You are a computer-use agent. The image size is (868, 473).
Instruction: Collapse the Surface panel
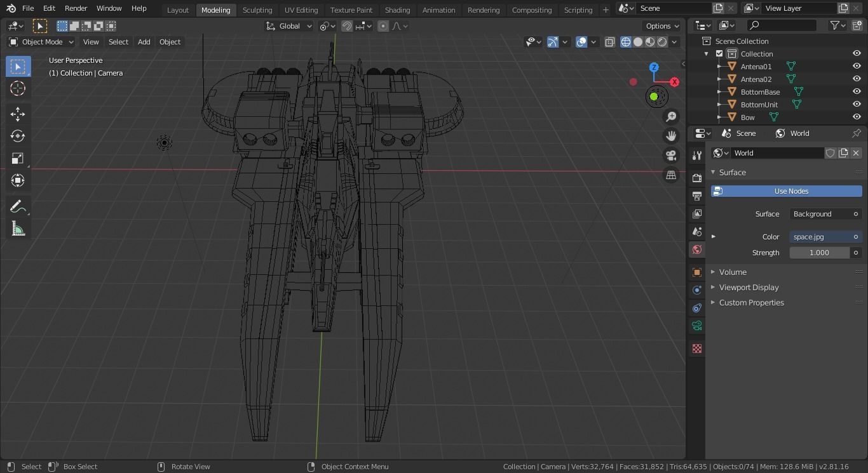pyautogui.click(x=732, y=172)
